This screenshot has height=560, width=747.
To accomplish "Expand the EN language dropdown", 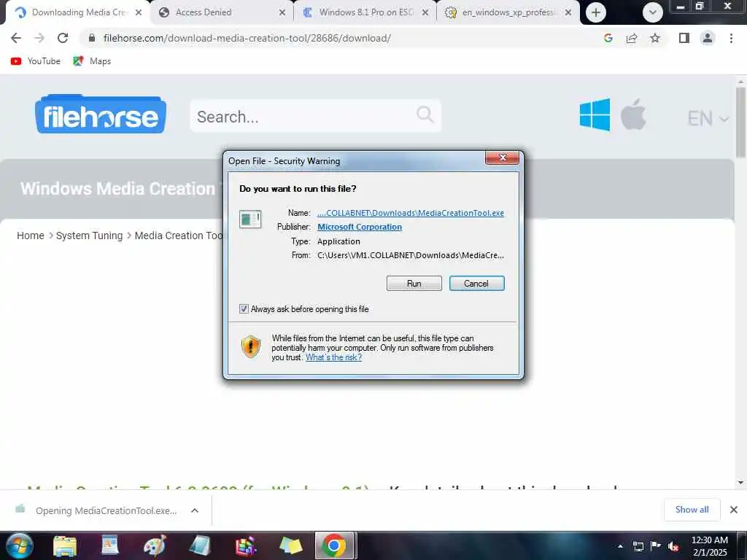I will coord(708,119).
